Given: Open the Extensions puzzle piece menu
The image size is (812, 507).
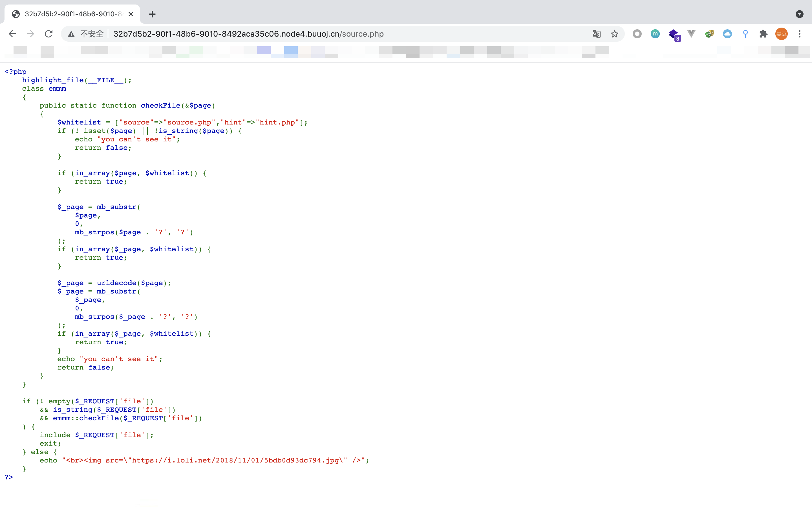Looking at the screenshot, I should coord(763,34).
